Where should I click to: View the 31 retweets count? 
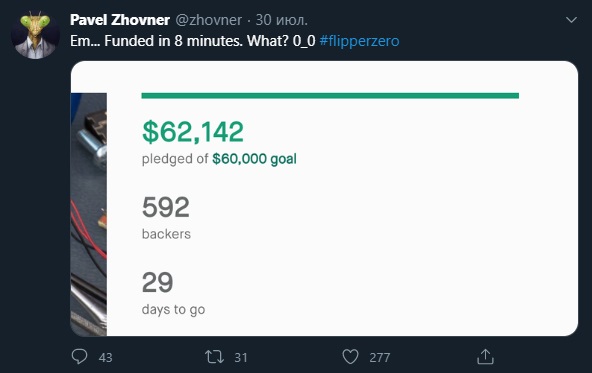tap(240, 358)
